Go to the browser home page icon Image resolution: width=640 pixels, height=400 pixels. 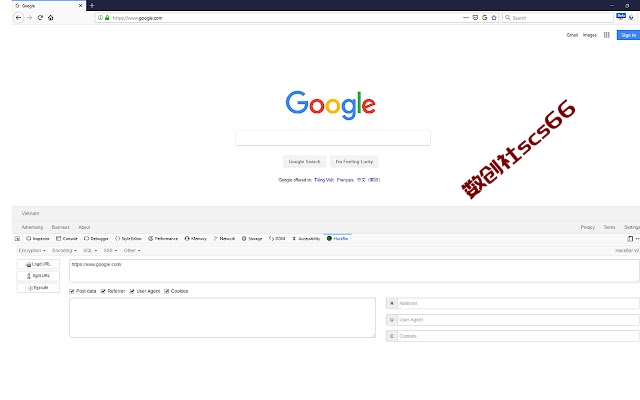click(x=51, y=18)
